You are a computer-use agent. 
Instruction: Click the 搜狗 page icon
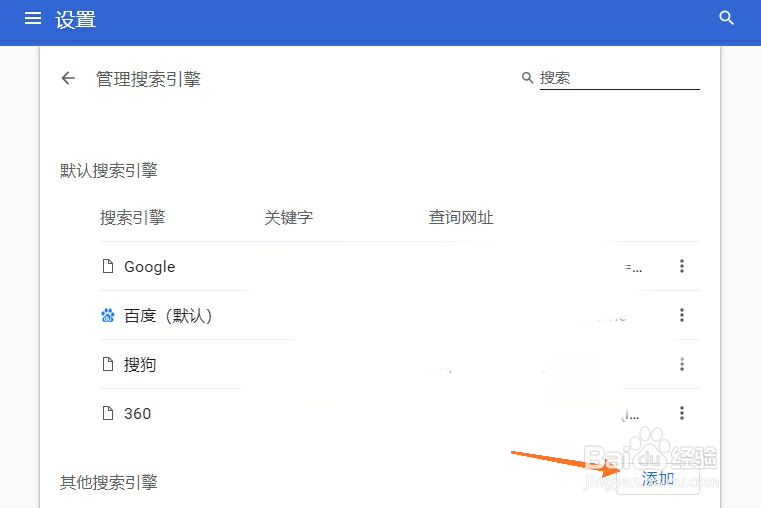pos(108,364)
